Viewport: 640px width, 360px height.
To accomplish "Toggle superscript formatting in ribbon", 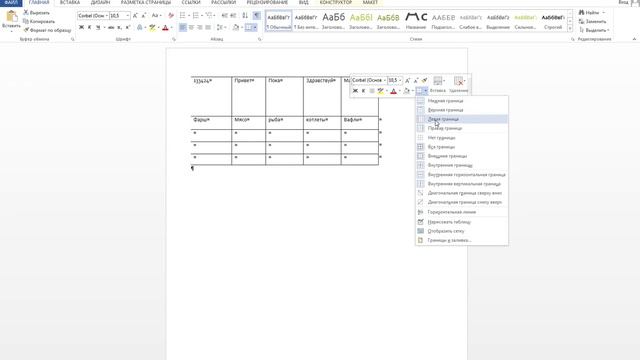I will click(x=128, y=27).
